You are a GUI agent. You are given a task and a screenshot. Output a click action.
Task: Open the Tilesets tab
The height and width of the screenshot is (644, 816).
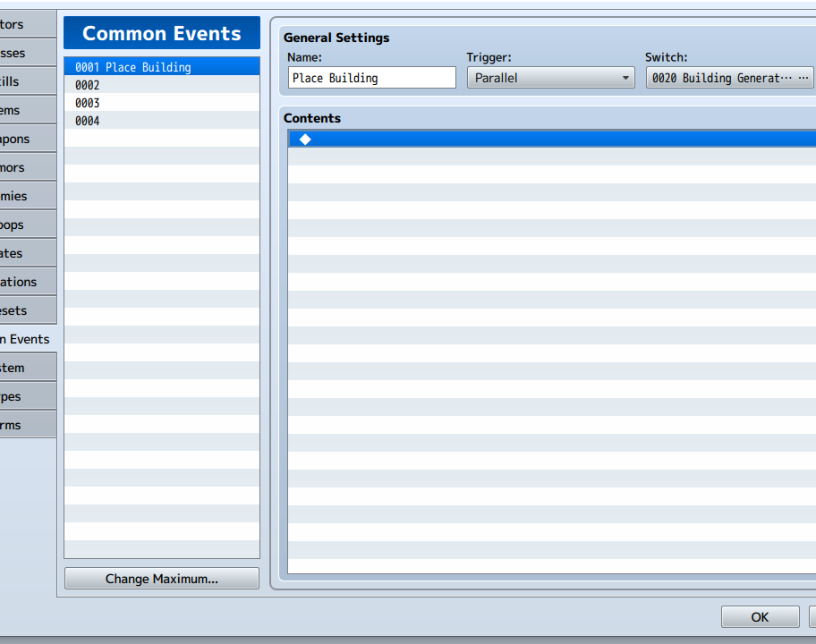[x=25, y=310]
